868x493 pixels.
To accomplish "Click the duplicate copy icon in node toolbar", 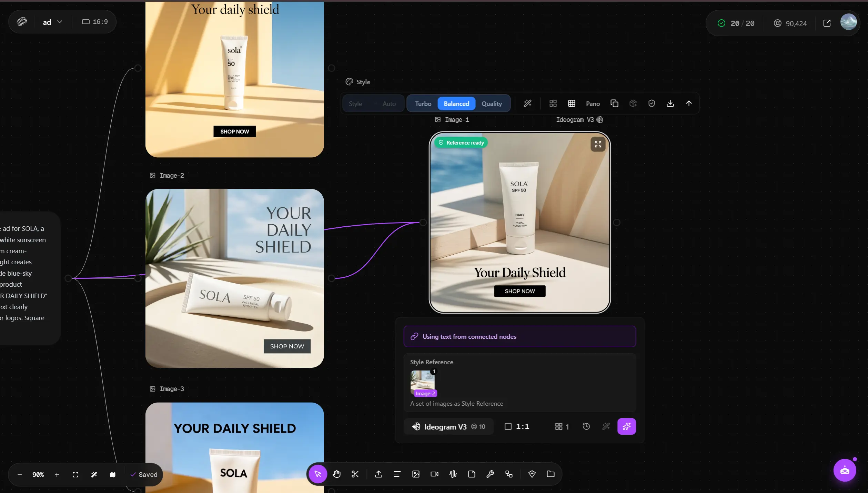I will pos(614,103).
